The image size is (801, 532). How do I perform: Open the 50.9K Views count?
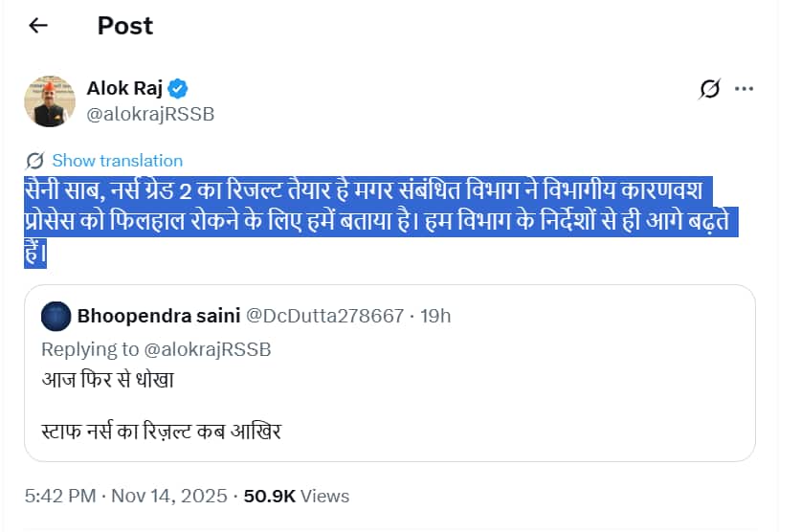click(x=297, y=496)
